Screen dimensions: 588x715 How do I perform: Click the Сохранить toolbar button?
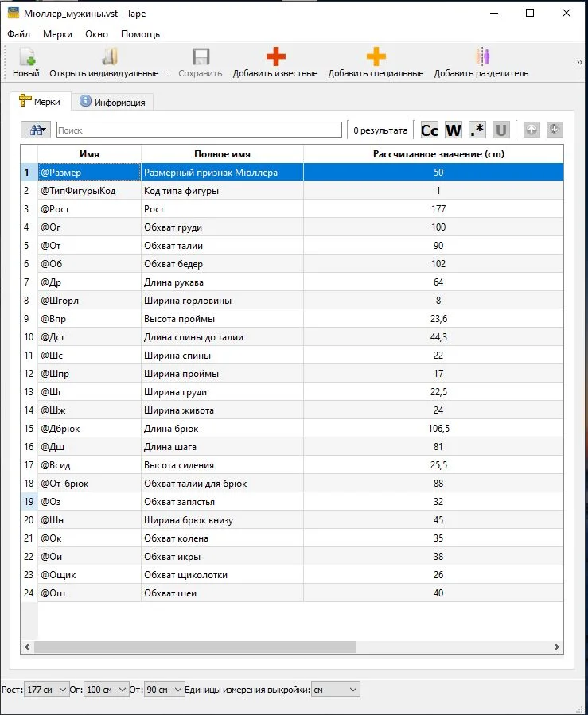point(201,63)
